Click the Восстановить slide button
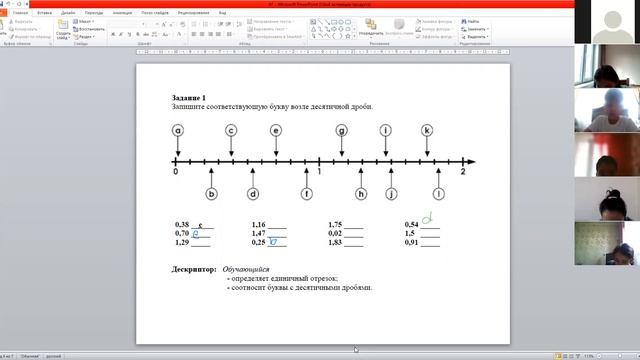640x360 pixels. (89, 29)
